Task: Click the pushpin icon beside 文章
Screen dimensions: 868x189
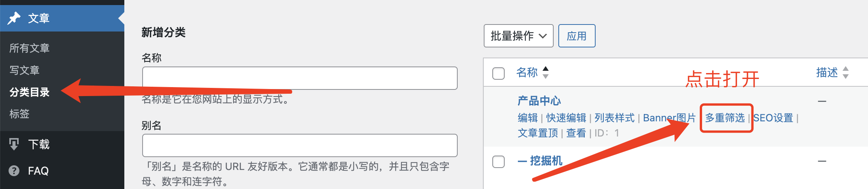Action: tap(14, 18)
